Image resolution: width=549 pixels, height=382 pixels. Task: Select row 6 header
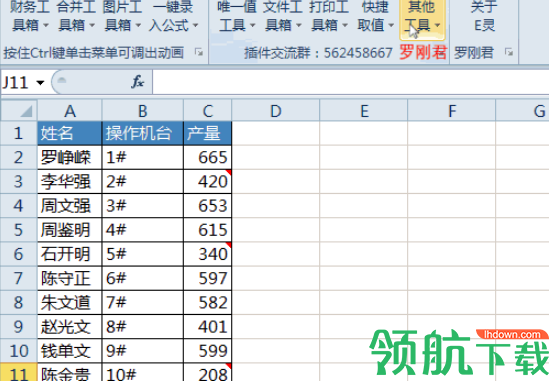pyautogui.click(x=19, y=254)
